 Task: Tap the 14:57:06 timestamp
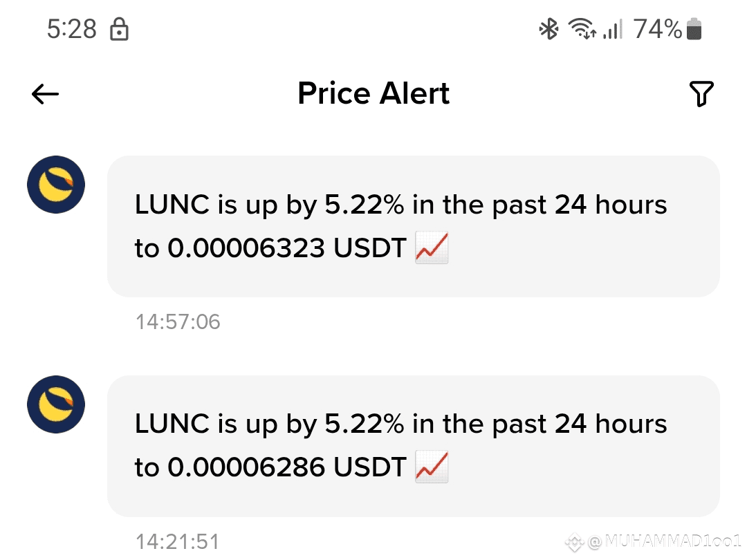tap(178, 322)
